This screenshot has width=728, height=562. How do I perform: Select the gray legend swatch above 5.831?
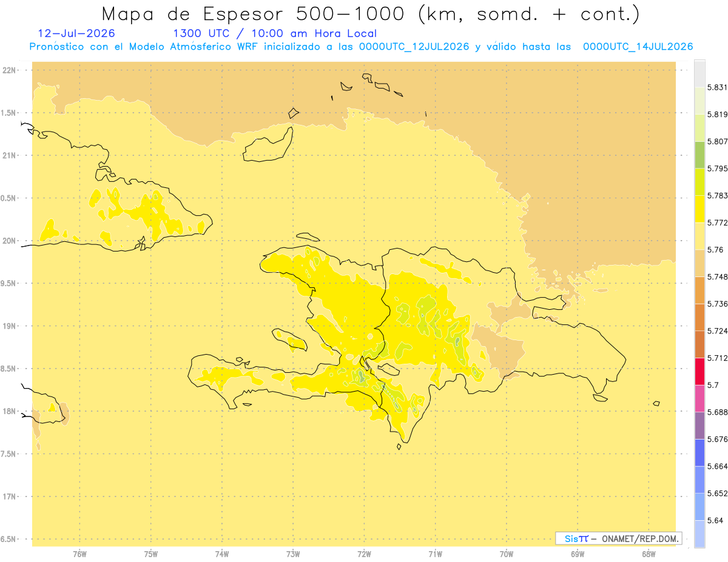coord(699,73)
